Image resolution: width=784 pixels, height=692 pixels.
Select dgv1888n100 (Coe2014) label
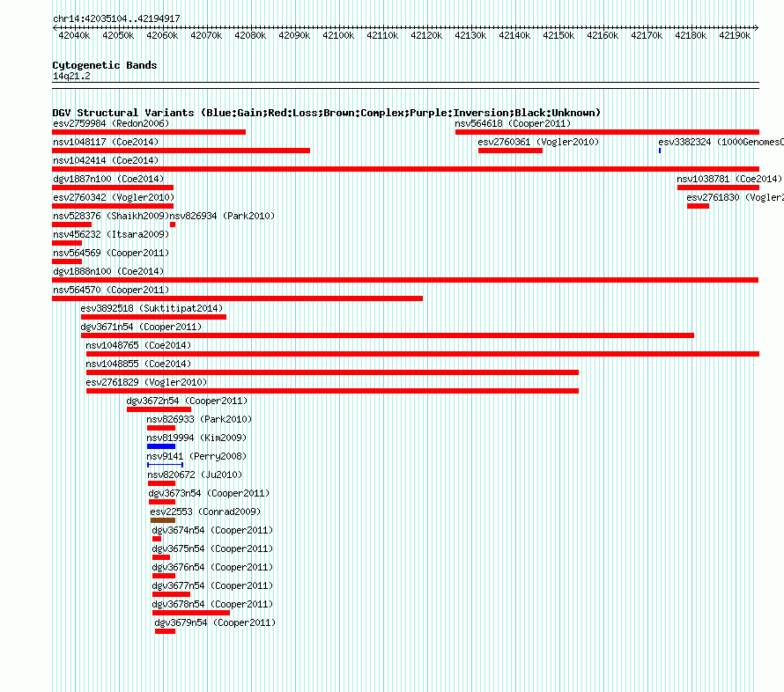108,271
